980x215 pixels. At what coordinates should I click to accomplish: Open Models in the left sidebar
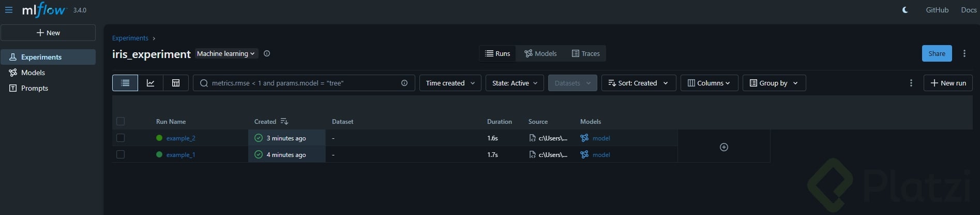(x=33, y=73)
